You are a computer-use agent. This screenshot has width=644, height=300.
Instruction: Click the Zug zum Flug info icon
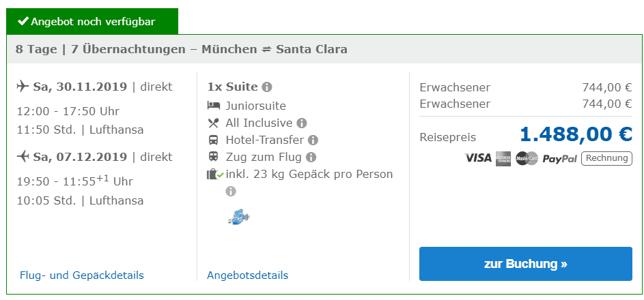311,157
